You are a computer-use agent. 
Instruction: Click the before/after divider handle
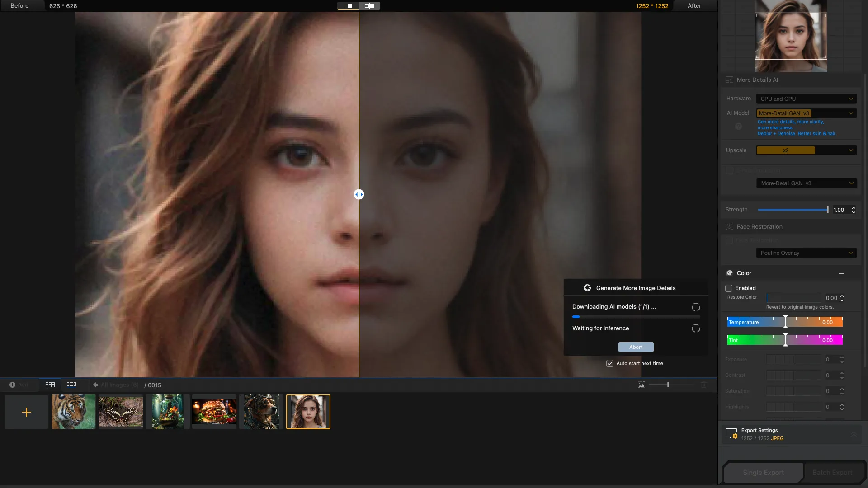[359, 194]
